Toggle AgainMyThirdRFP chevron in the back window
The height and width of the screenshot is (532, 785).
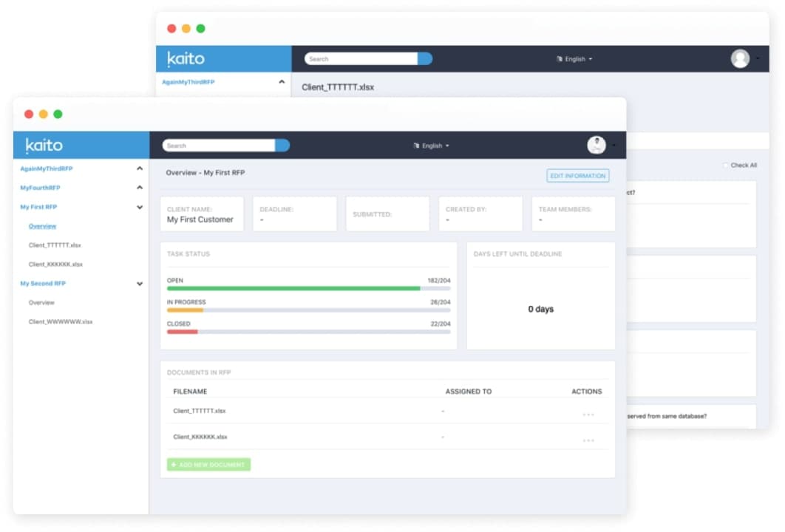[282, 82]
